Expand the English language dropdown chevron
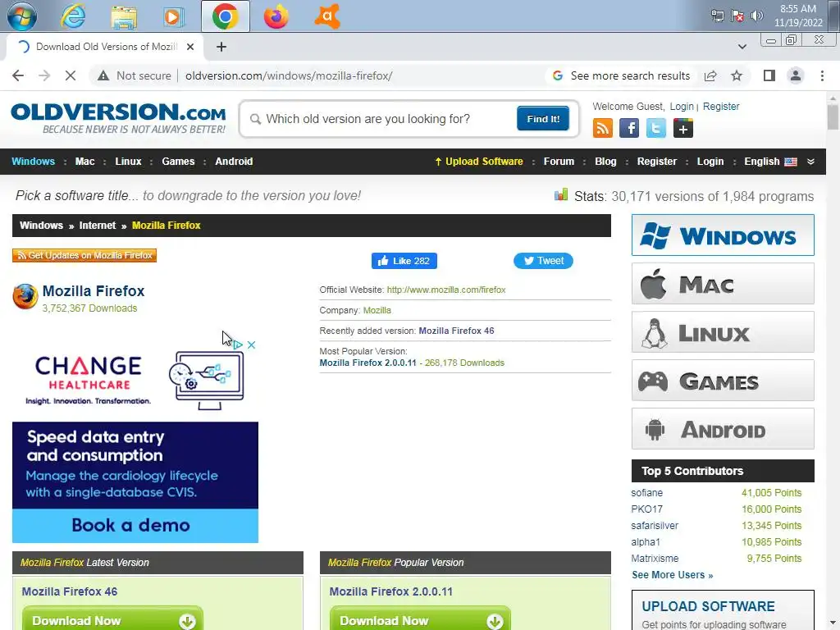The height and width of the screenshot is (630, 840). 810,162
